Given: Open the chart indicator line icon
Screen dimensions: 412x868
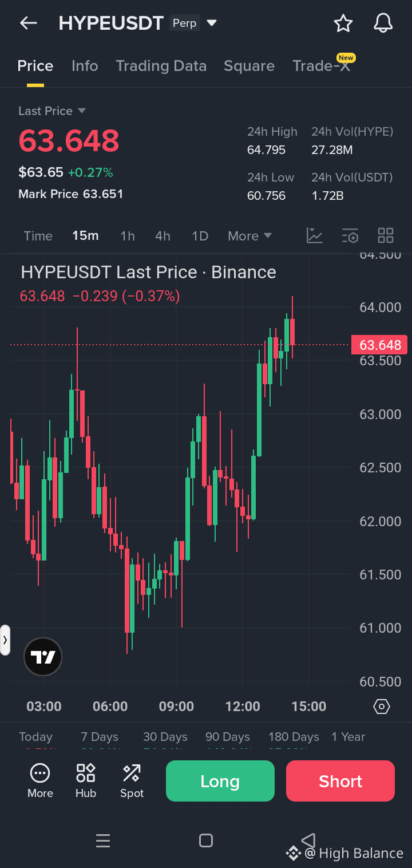Looking at the screenshot, I should (x=315, y=235).
